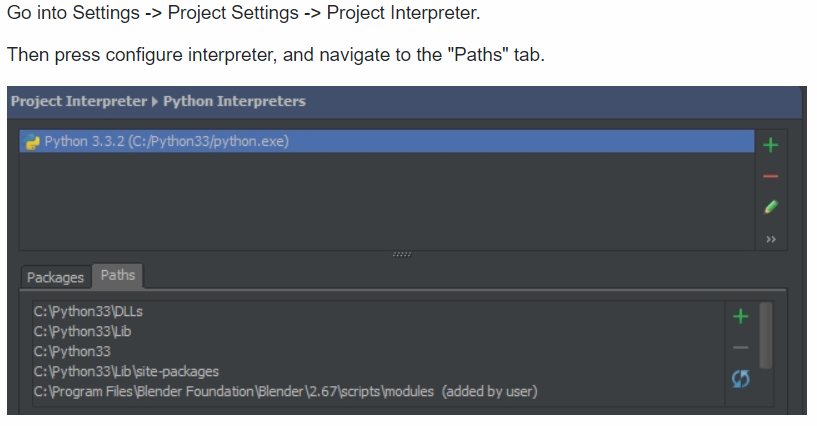
Task: Open the Paths tab
Action: pyautogui.click(x=118, y=275)
